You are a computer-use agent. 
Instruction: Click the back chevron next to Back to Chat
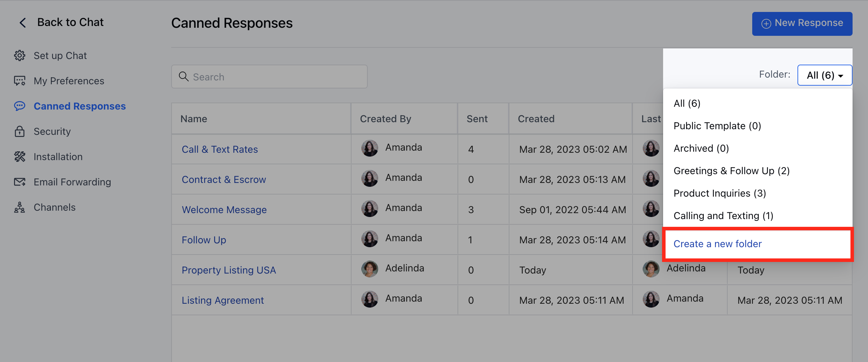click(22, 22)
